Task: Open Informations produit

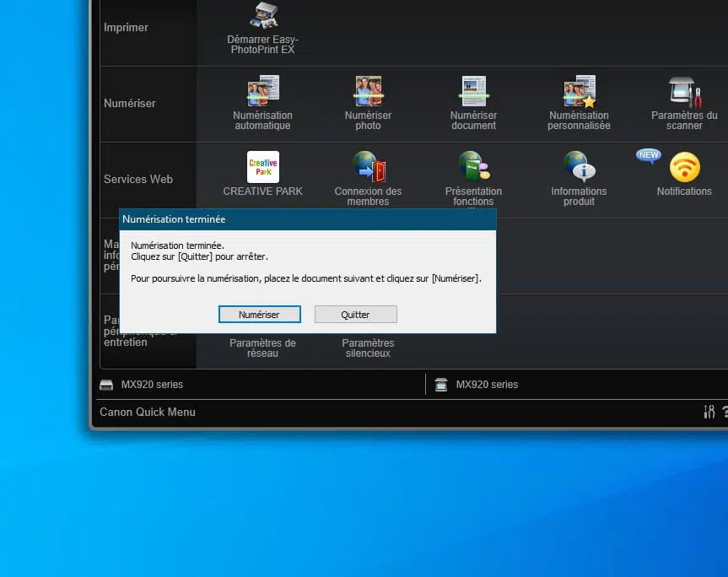Action: click(579, 178)
